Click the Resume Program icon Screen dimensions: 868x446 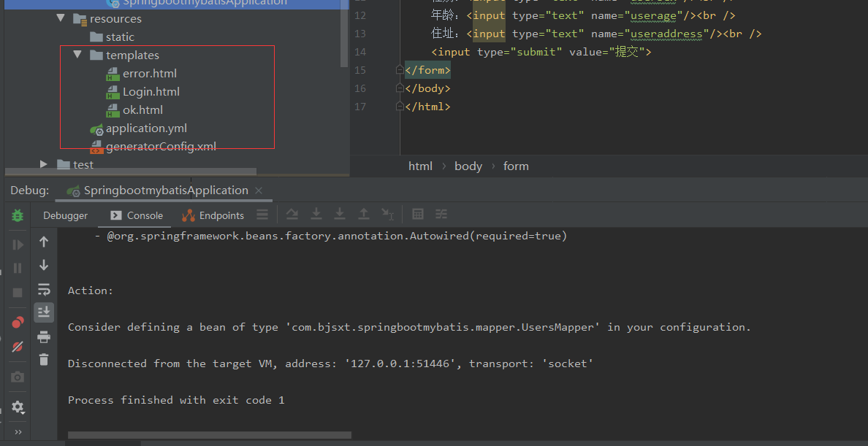tap(18, 245)
